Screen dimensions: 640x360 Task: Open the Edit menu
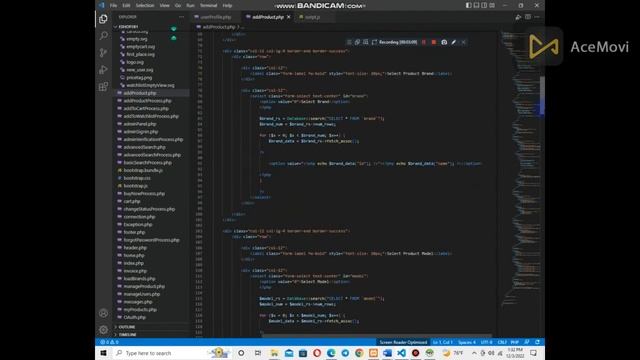pyautogui.click(x=127, y=6)
